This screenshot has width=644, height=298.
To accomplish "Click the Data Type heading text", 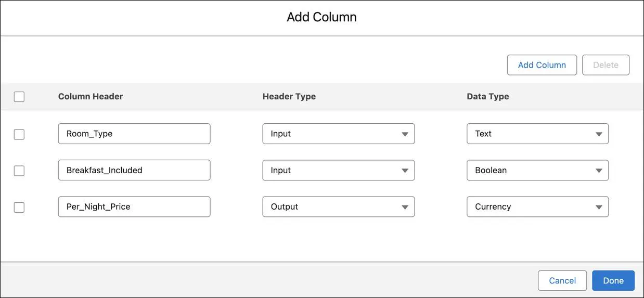I will 488,96.
